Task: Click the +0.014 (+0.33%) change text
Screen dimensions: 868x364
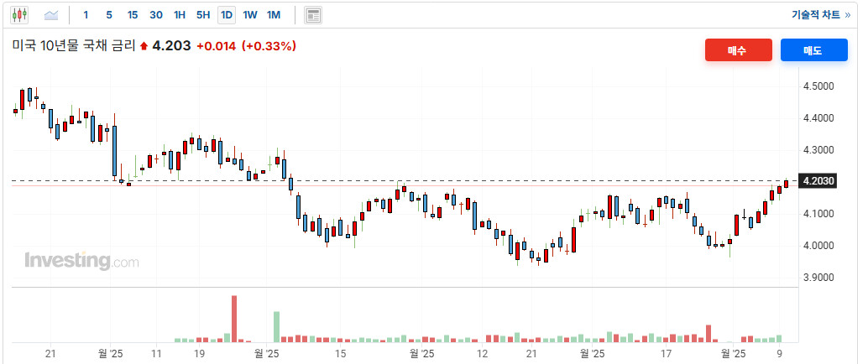Action: [x=246, y=46]
